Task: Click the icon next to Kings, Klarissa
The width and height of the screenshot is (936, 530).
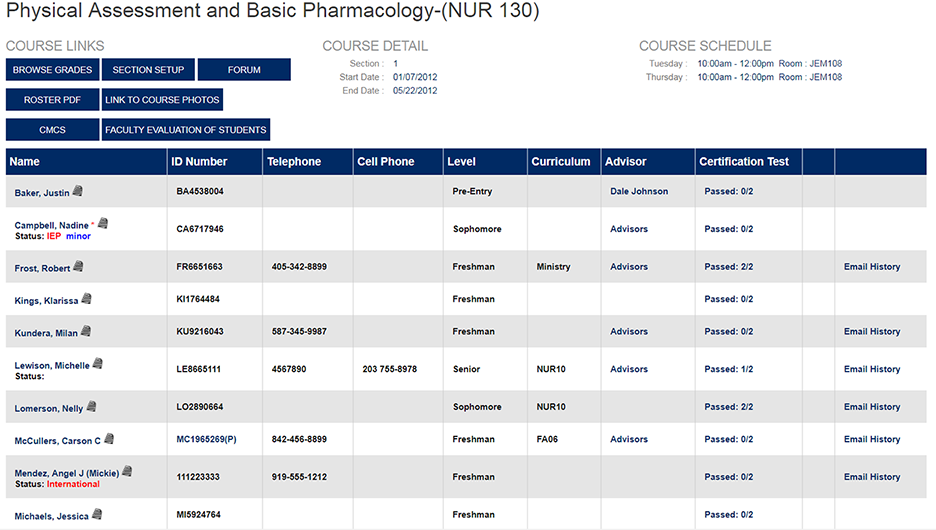Action: click(86, 299)
